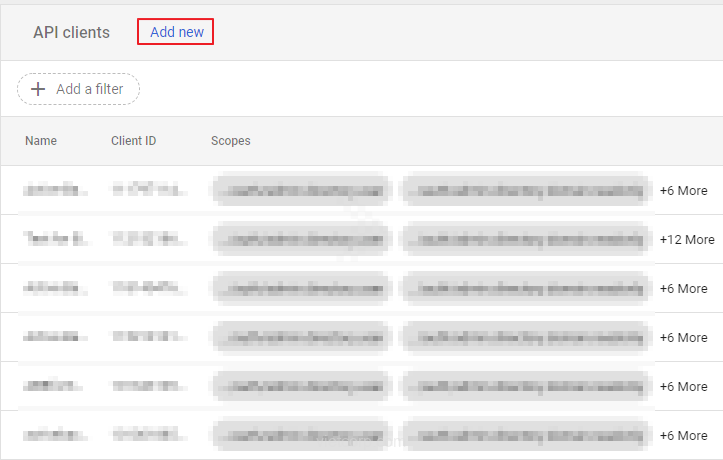Click the client name in the fifth row
The image size is (723, 460).
tap(56, 386)
